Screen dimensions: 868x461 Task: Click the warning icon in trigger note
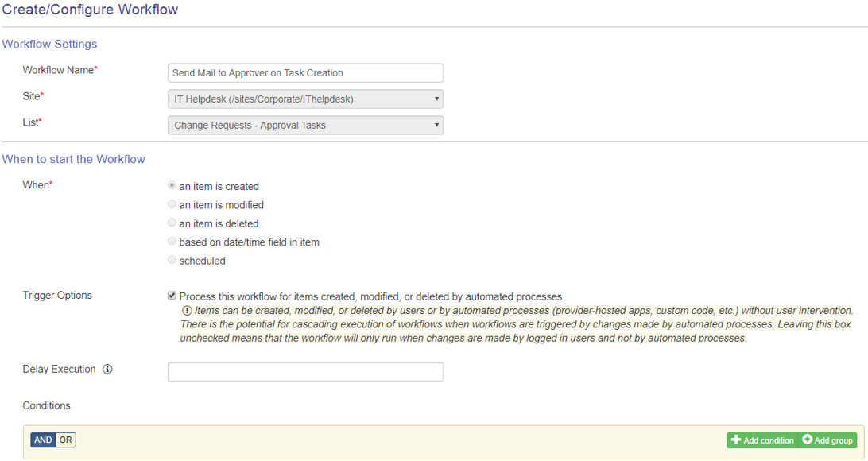187,311
